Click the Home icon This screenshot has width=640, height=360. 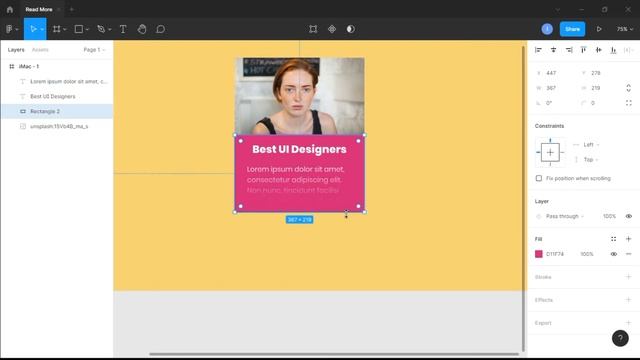tap(10, 9)
